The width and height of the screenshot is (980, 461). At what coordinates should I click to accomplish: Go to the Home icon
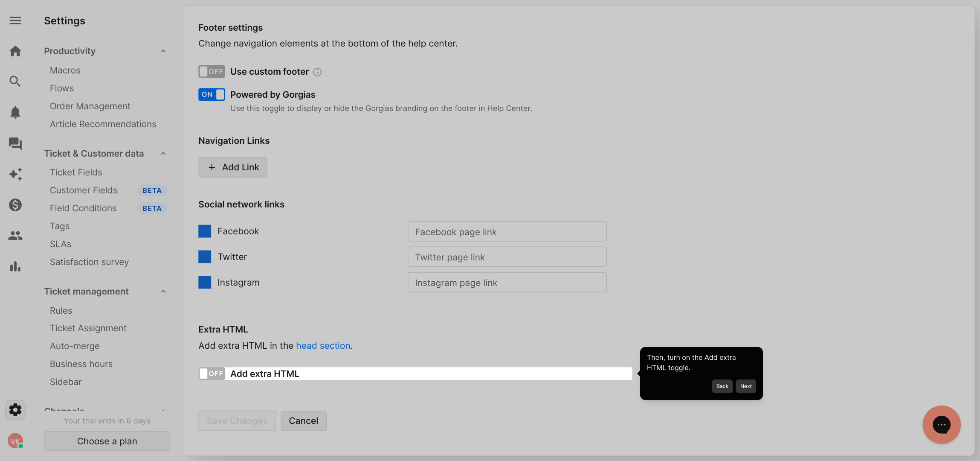(x=15, y=51)
